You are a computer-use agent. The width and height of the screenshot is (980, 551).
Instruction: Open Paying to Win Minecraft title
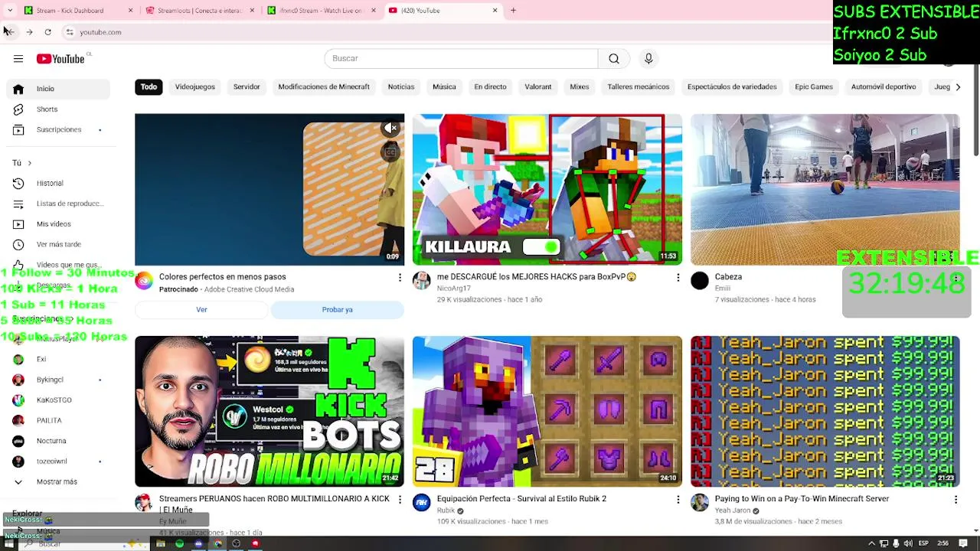click(802, 499)
